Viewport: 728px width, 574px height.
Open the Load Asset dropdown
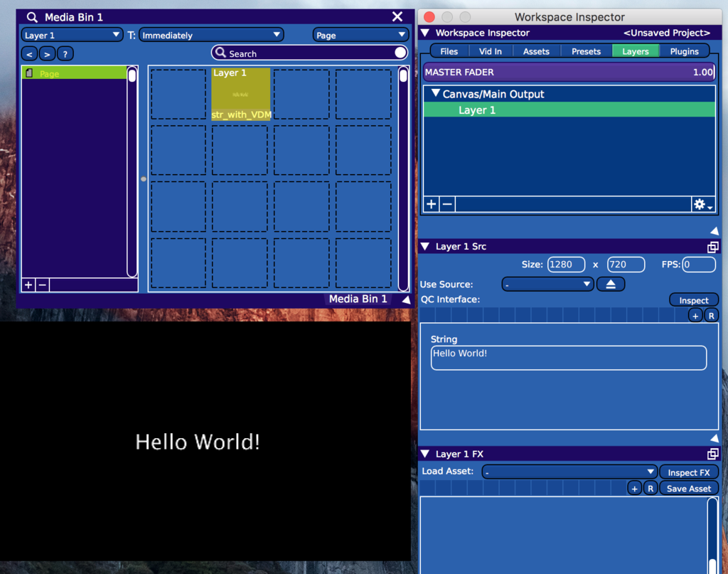pos(569,472)
